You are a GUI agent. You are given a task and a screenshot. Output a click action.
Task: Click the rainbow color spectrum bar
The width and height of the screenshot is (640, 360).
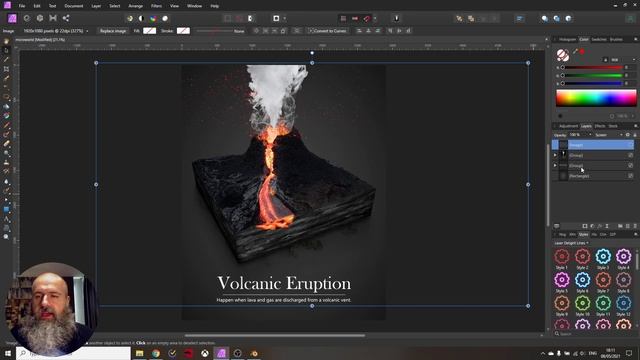(x=596, y=98)
